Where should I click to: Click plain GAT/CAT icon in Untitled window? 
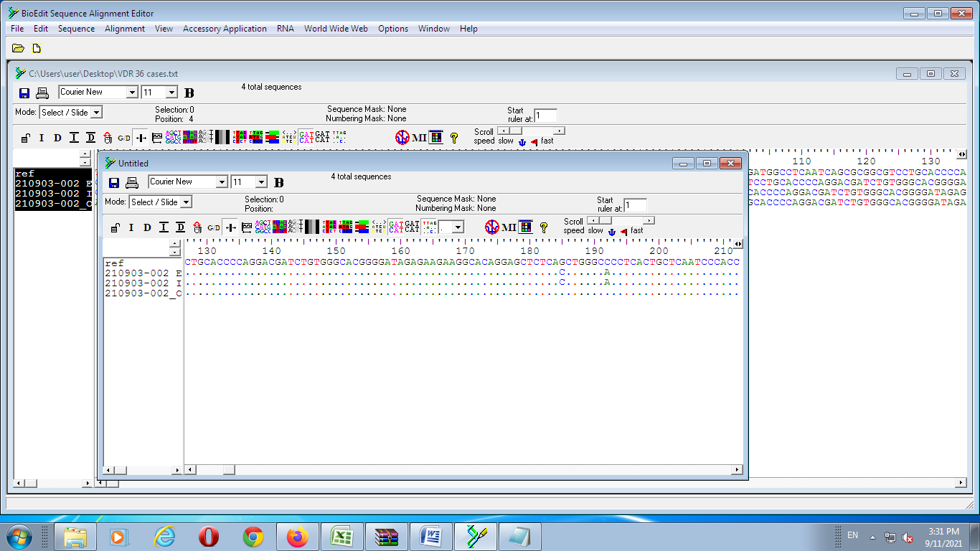pyautogui.click(x=412, y=227)
